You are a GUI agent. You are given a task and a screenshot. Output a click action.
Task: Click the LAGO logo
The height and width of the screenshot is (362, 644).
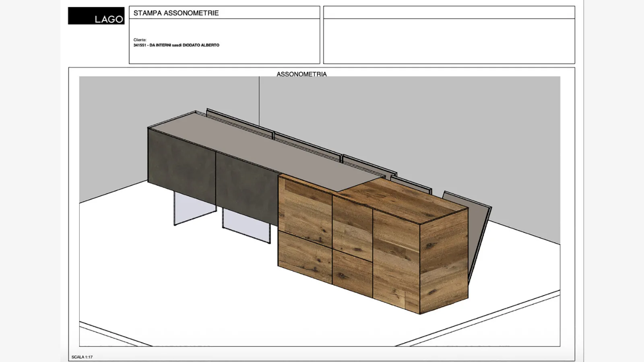click(x=96, y=16)
